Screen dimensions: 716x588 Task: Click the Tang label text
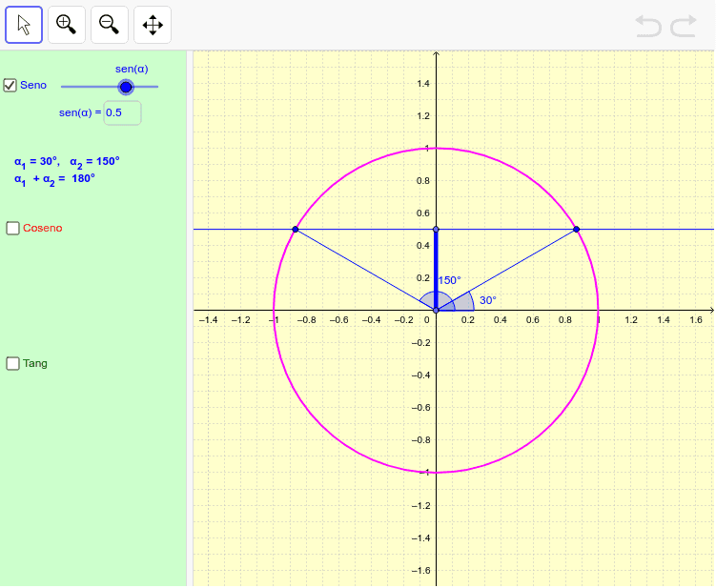pyautogui.click(x=35, y=364)
